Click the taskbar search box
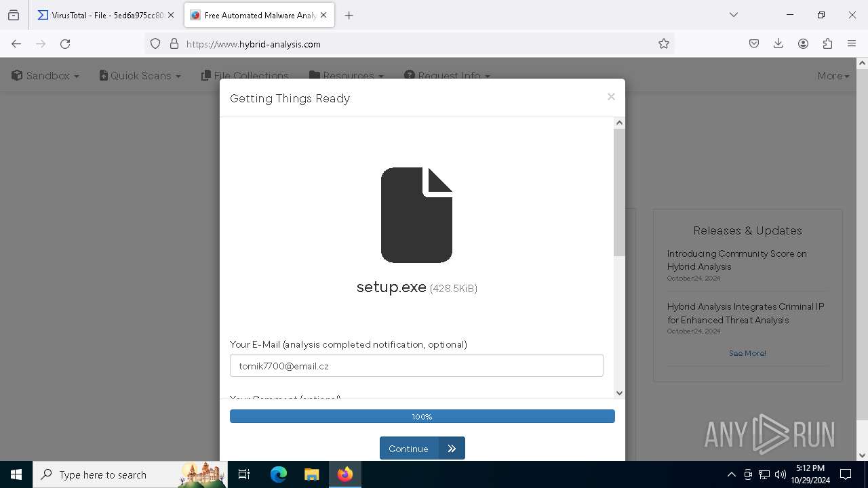The height and width of the screenshot is (488, 868). pos(130,474)
